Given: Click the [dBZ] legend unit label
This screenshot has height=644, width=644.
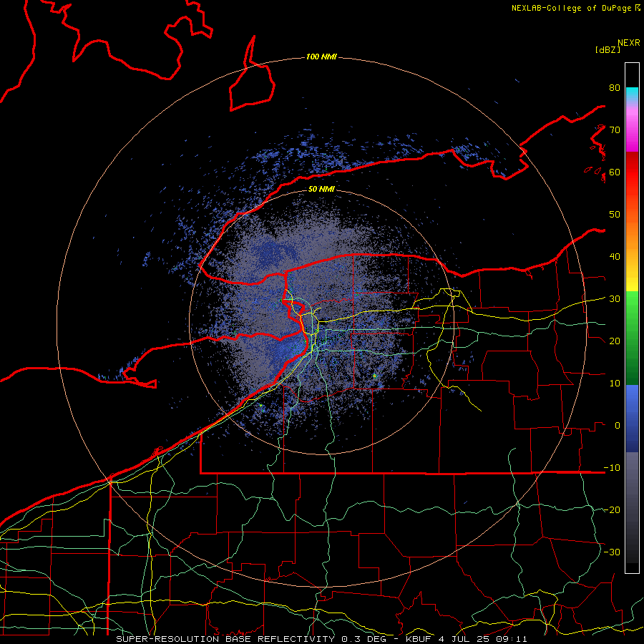Looking at the screenshot, I should (608, 49).
